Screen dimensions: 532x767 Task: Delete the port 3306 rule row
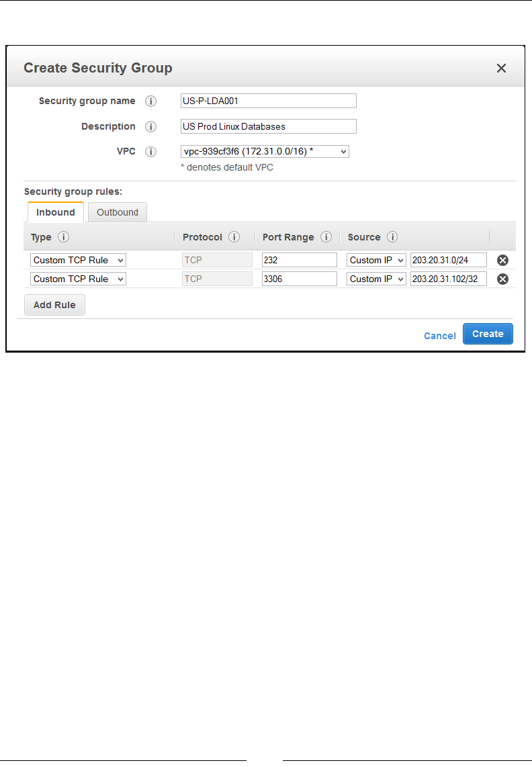click(x=502, y=279)
